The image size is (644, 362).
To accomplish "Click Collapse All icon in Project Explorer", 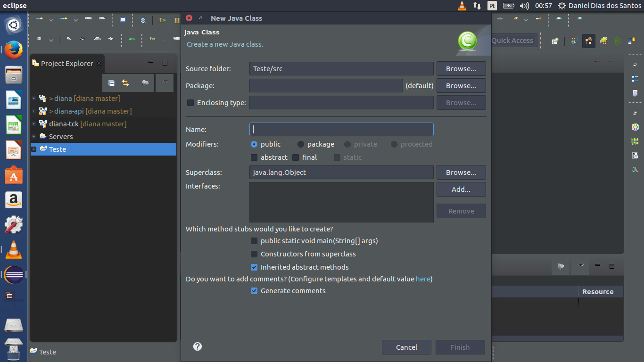I will (x=111, y=83).
